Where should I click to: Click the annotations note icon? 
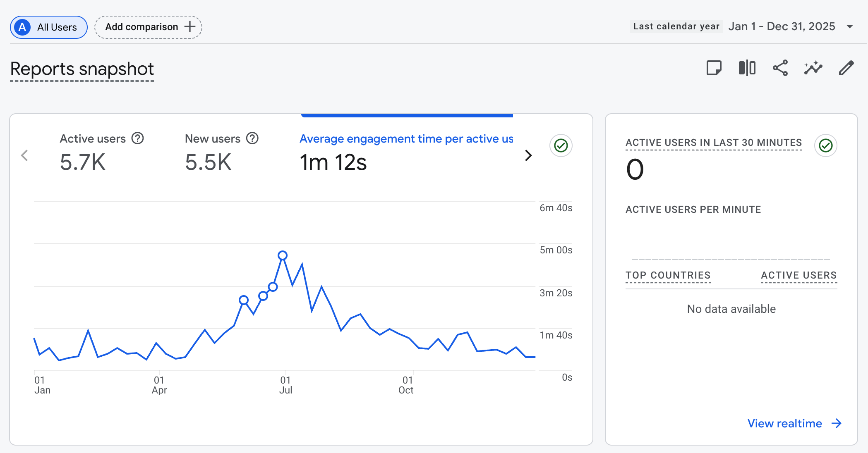click(714, 68)
